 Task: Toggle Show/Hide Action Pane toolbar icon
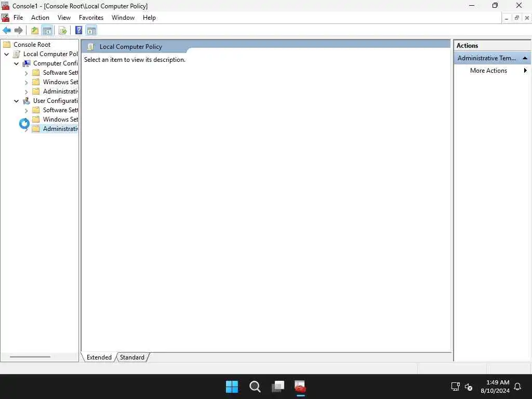(91, 31)
